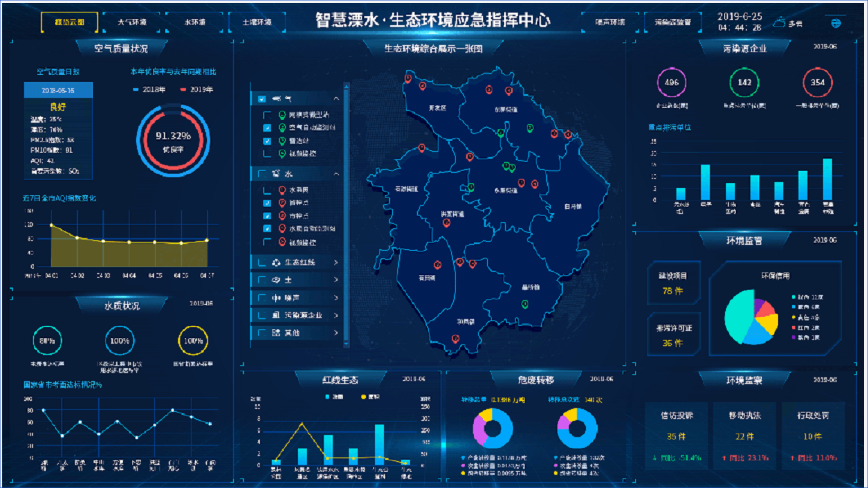Click the 2018年 blue legend swatch
Viewport: 868px width, 488px height.
136,90
